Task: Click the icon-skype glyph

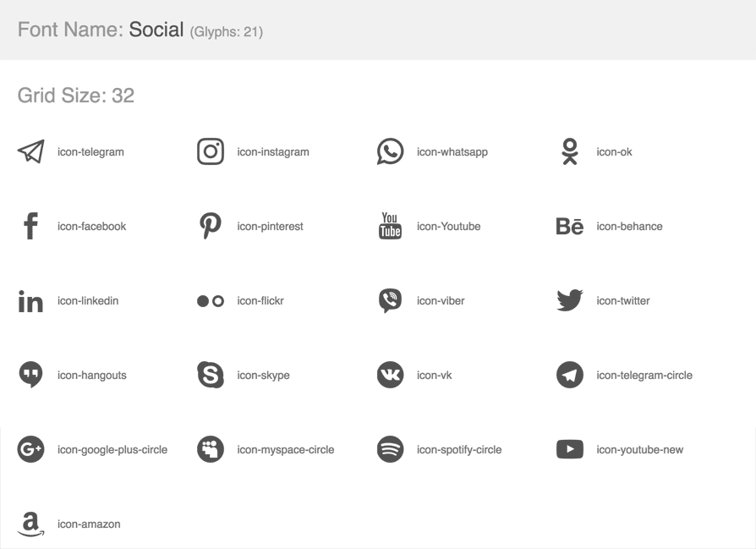Action: pos(210,375)
